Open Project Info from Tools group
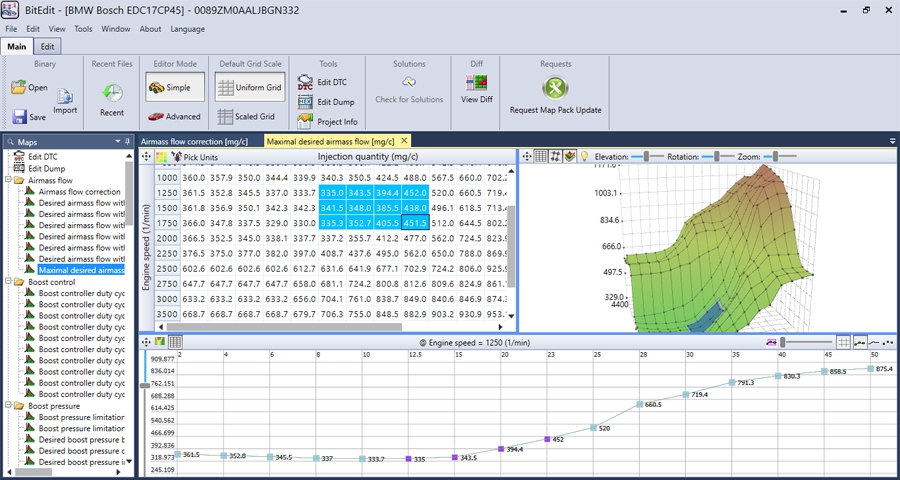The width and height of the screenshot is (900, 480). [x=327, y=121]
